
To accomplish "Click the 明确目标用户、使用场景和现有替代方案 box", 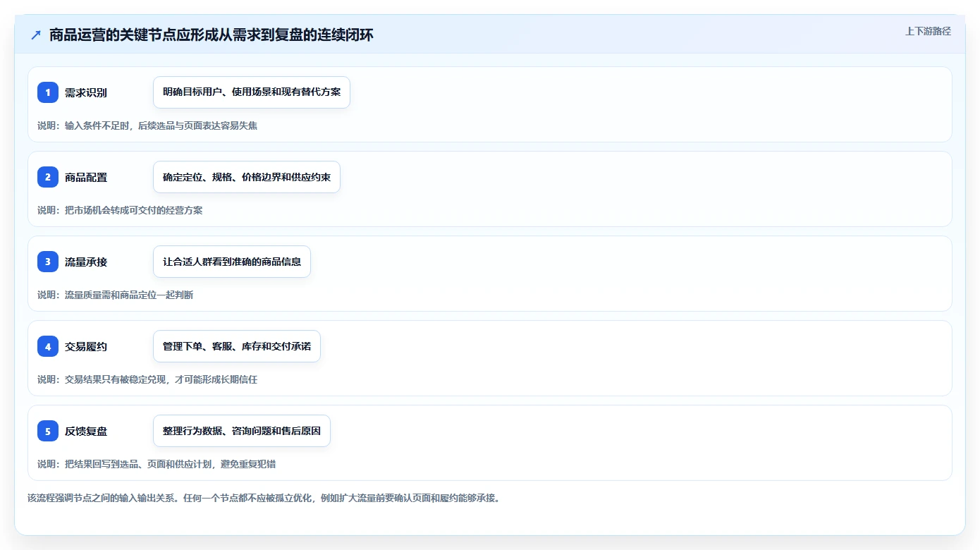I will [252, 92].
